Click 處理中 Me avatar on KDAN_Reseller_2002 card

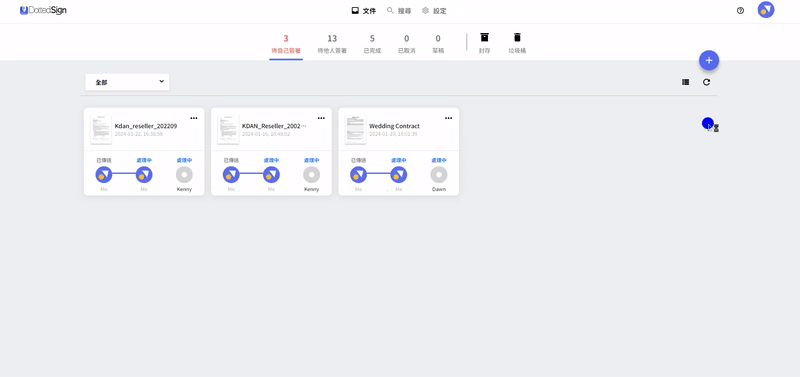pos(271,175)
